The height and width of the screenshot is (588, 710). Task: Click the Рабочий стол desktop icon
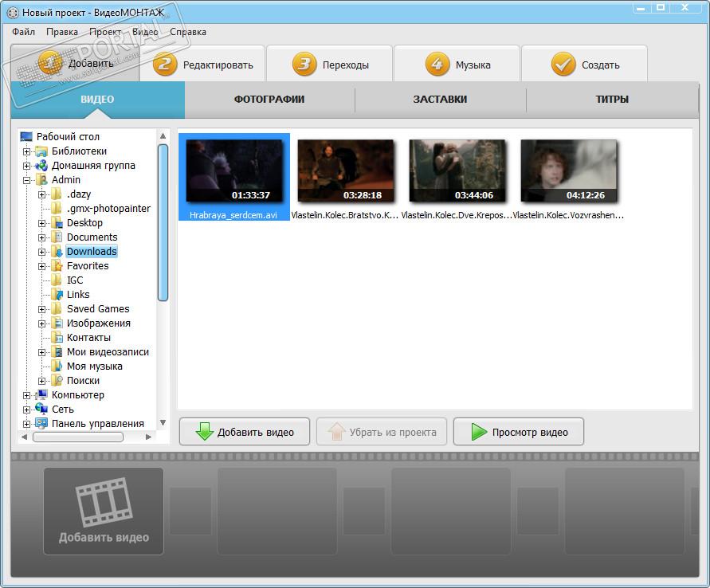26,136
